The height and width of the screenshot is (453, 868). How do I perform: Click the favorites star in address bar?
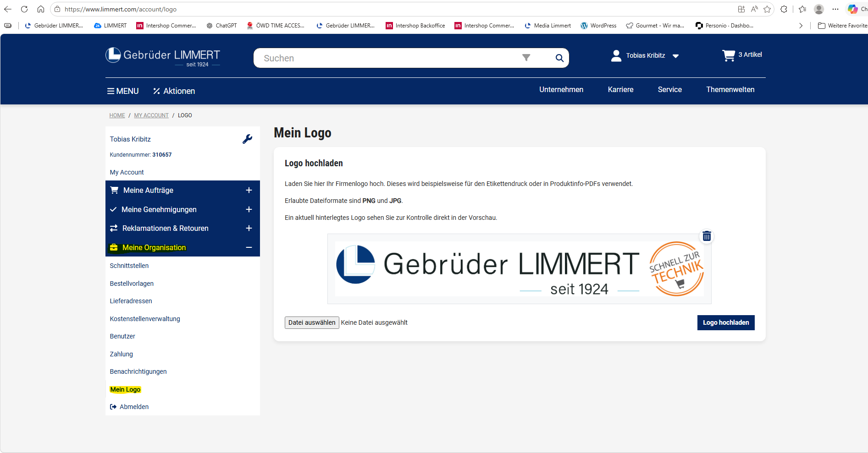click(767, 9)
